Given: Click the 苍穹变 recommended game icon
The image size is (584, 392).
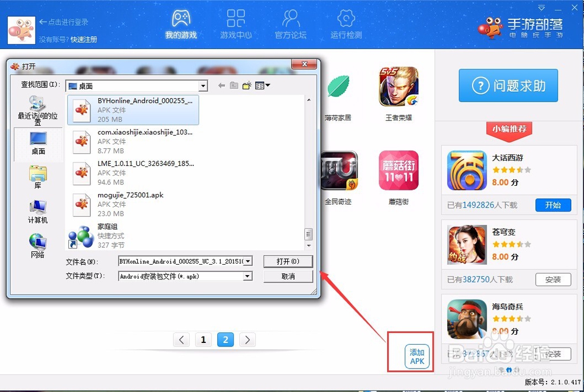Looking at the screenshot, I should click(x=467, y=245).
